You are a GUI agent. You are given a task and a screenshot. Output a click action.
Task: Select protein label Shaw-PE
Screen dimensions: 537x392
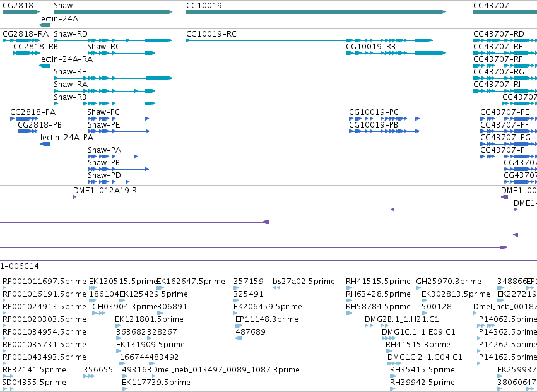point(103,125)
